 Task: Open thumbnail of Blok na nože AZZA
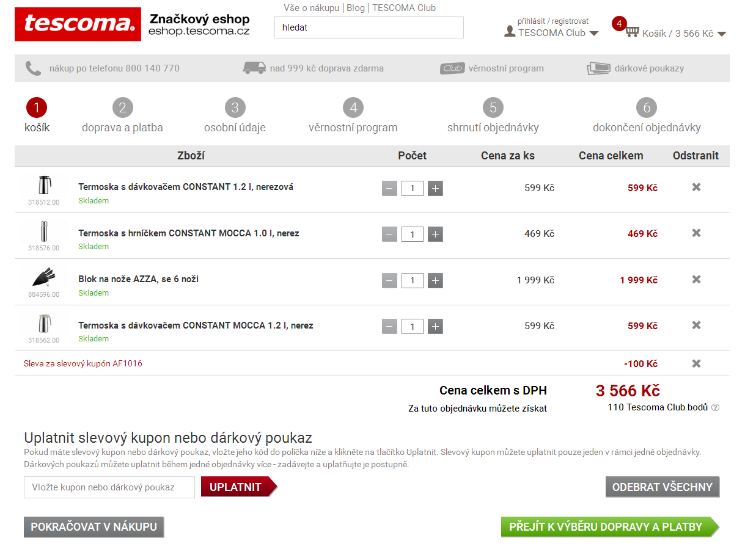(x=44, y=278)
